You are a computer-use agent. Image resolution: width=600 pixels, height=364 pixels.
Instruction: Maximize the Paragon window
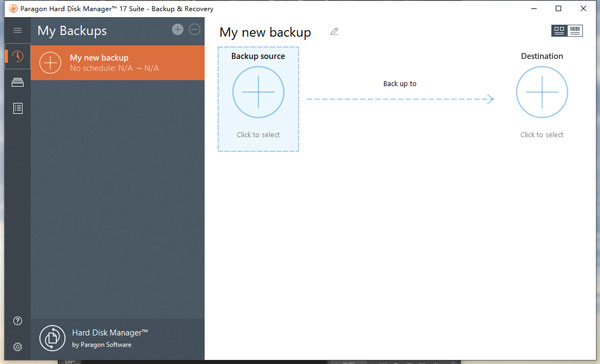coord(558,8)
